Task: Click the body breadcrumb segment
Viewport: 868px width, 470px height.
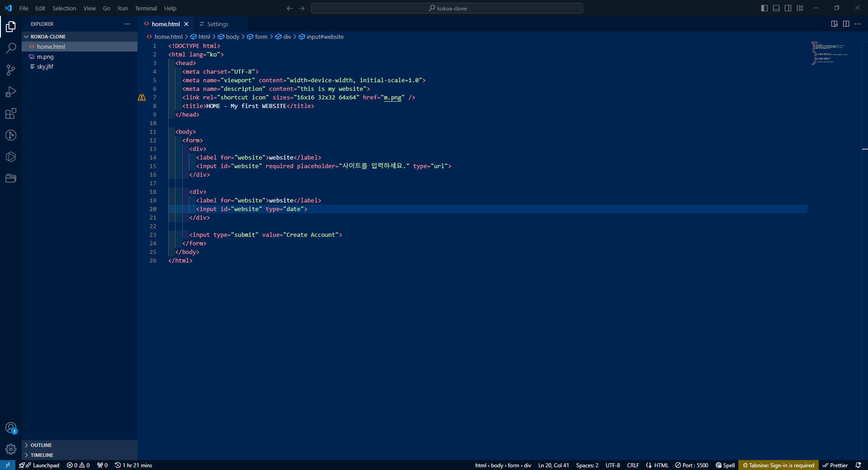Action: tap(229, 37)
